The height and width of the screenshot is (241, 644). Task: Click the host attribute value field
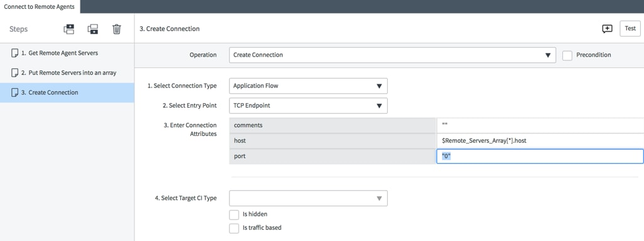pyautogui.click(x=540, y=141)
